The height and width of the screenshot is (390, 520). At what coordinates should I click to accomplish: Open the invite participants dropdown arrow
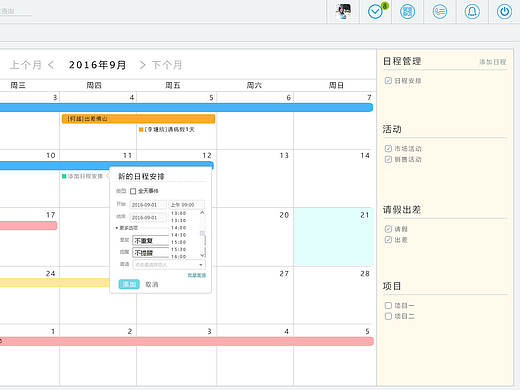[201, 265]
